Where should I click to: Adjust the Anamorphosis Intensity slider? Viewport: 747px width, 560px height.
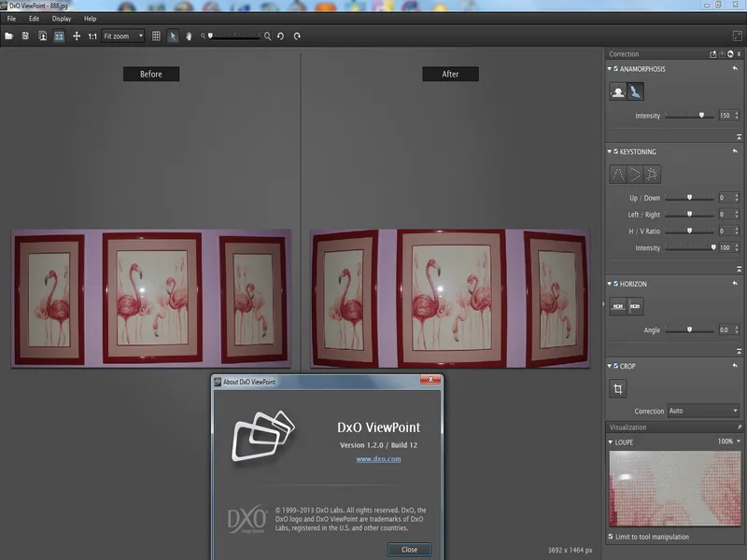point(689,115)
